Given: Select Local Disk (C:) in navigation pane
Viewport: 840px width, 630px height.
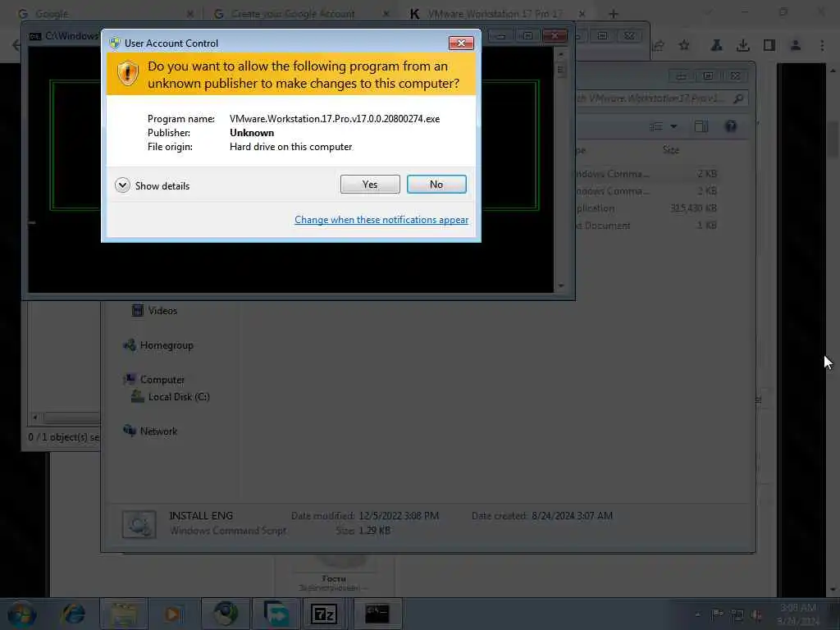Looking at the screenshot, I should pos(179,397).
